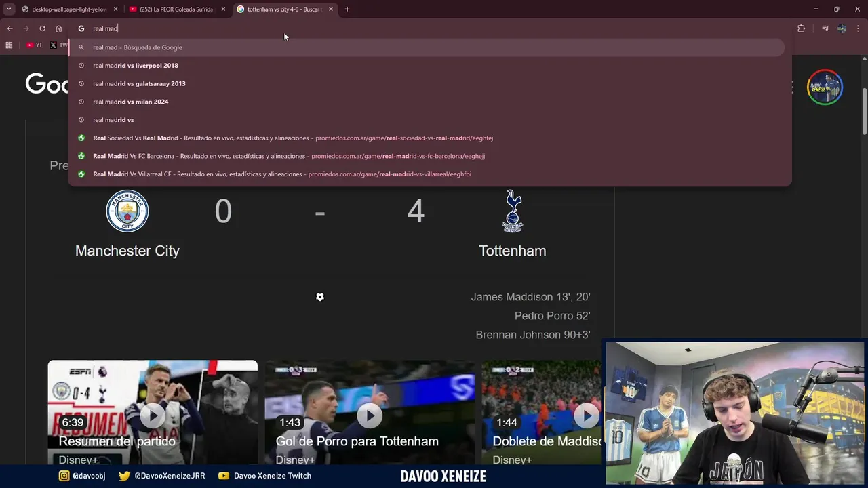This screenshot has height=488, width=868.
Task: Open the 'Resumen del partido' video title
Action: point(117,441)
